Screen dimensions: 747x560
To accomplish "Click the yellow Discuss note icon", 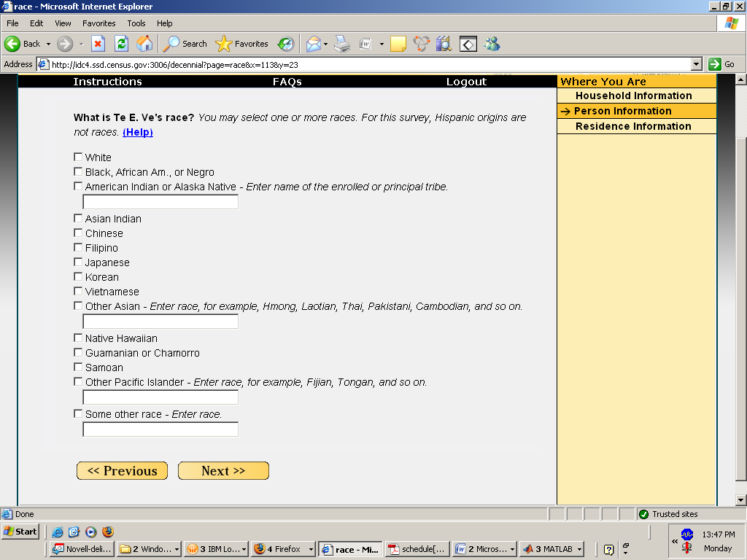I will 398,44.
